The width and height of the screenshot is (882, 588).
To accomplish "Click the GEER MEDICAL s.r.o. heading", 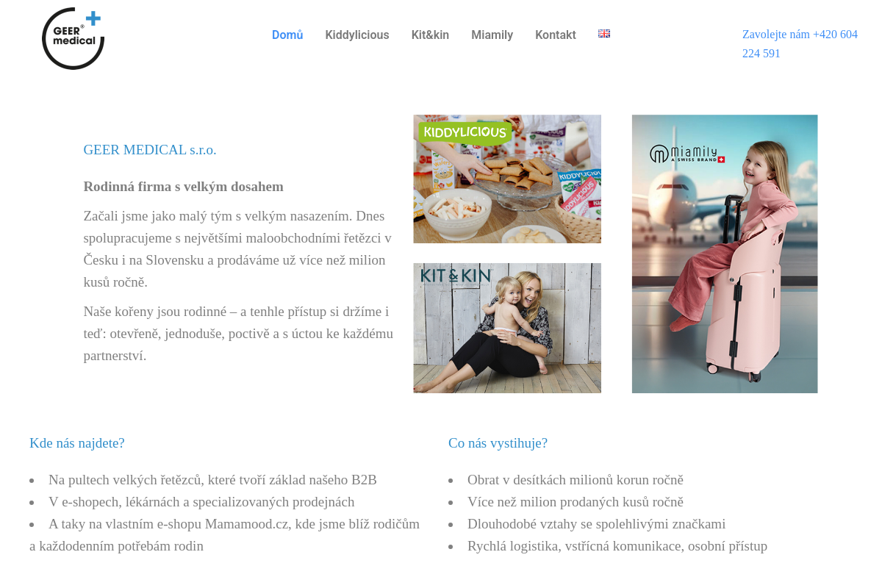I will point(150,150).
